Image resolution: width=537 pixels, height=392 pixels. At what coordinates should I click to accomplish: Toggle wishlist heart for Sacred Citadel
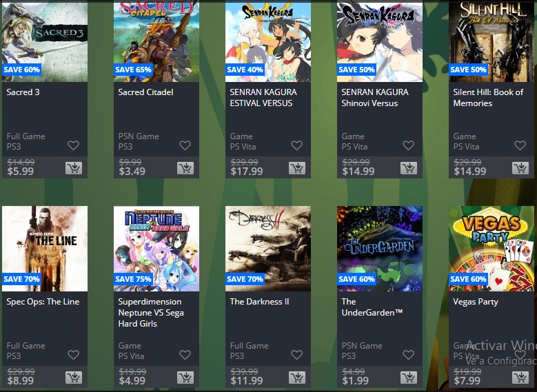coord(185,145)
